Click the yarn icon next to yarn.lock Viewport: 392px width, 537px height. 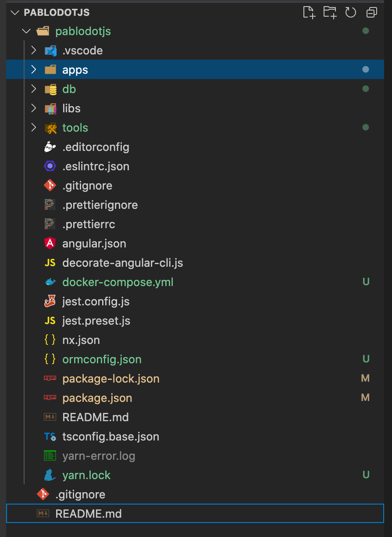point(50,475)
